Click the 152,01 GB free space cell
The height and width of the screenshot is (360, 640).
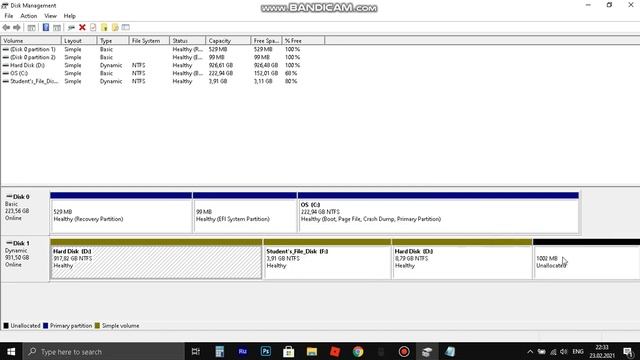[265, 73]
